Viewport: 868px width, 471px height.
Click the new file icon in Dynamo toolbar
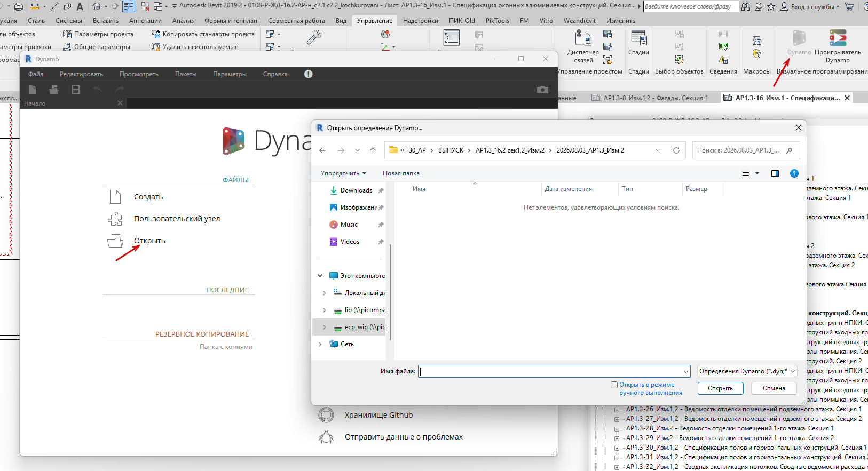click(33, 90)
